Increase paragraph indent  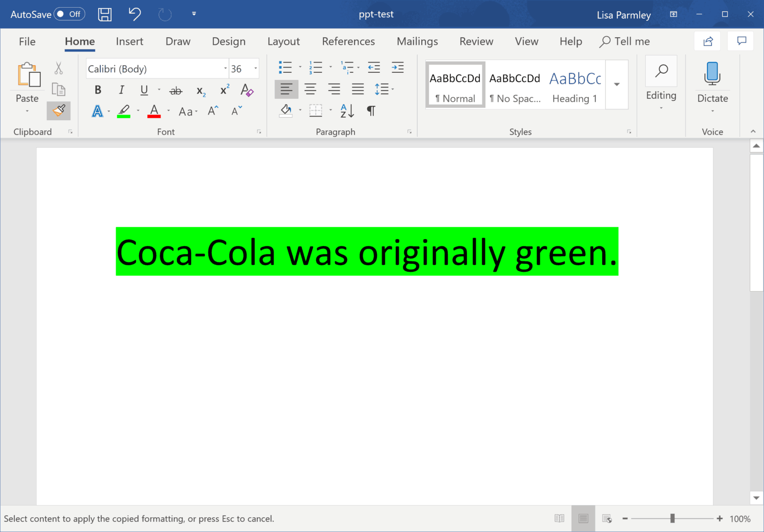click(x=398, y=67)
